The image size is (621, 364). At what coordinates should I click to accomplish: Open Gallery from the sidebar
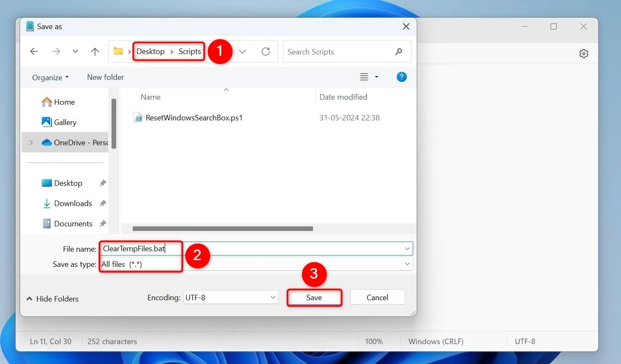click(65, 122)
